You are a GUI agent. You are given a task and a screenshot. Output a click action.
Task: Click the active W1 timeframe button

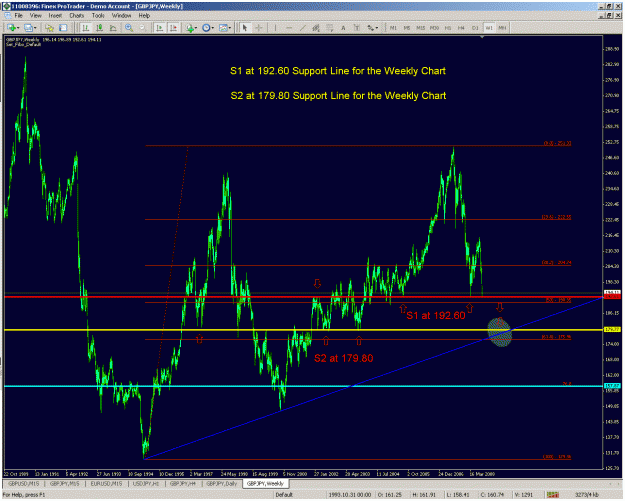coord(489,28)
